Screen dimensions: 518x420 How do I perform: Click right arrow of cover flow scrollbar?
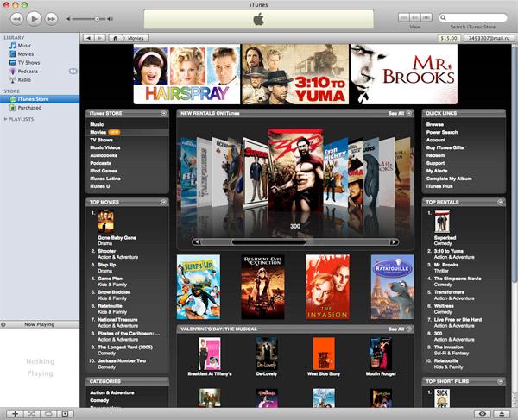(394, 241)
